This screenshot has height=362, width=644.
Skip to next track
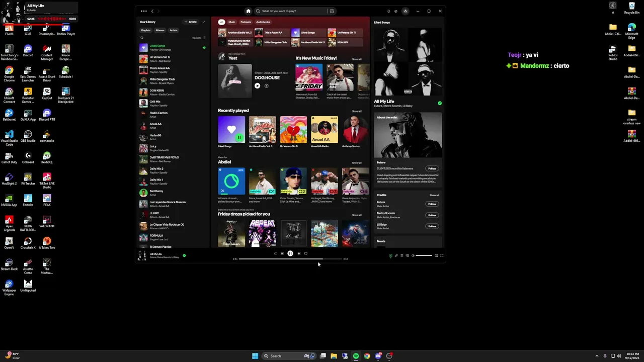[299, 253]
